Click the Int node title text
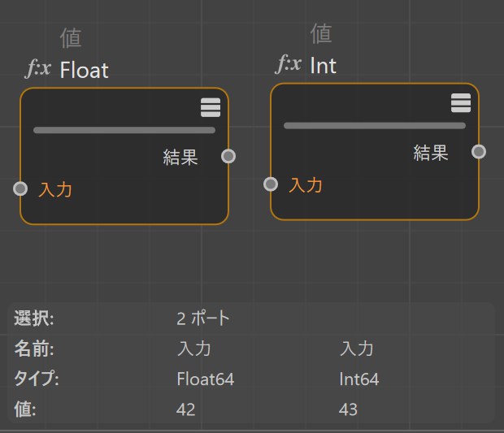The height and width of the screenshot is (433, 504). tap(324, 66)
